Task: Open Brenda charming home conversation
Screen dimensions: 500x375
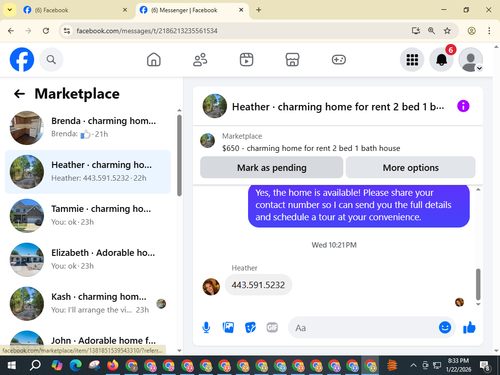Action: coord(88,128)
